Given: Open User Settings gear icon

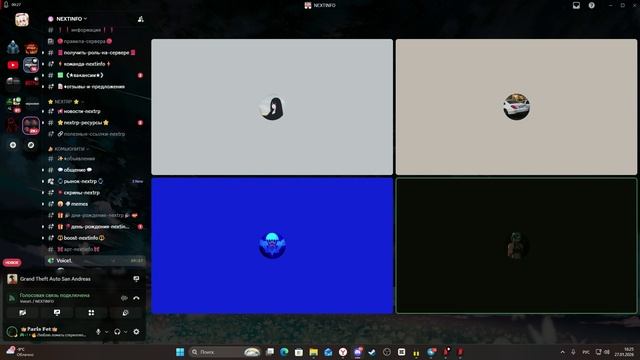Looking at the screenshot, I should (x=136, y=332).
